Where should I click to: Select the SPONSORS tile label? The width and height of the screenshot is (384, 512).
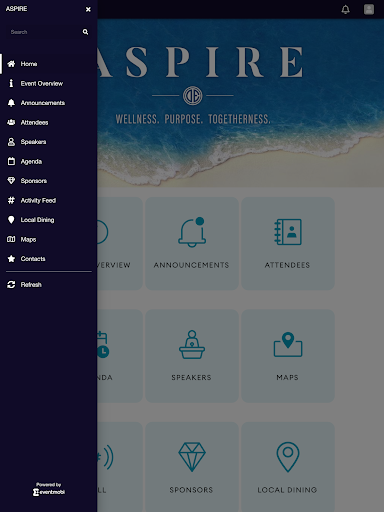point(191,490)
